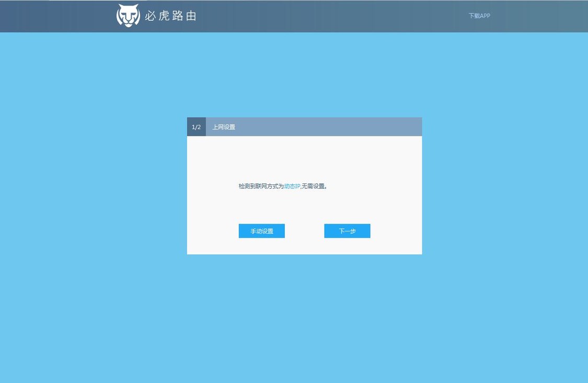The height and width of the screenshot is (383, 588).
Task: Click the 上网设置 wizard header label
Action: (x=224, y=126)
